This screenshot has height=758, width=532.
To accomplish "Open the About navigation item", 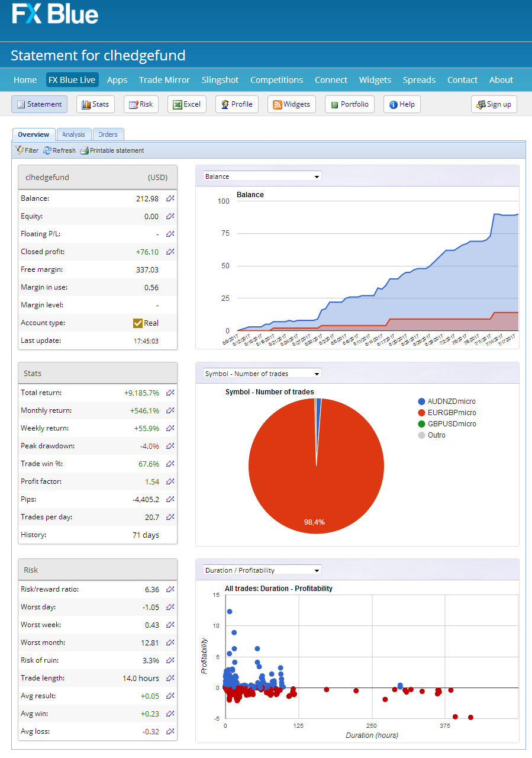I will (501, 80).
